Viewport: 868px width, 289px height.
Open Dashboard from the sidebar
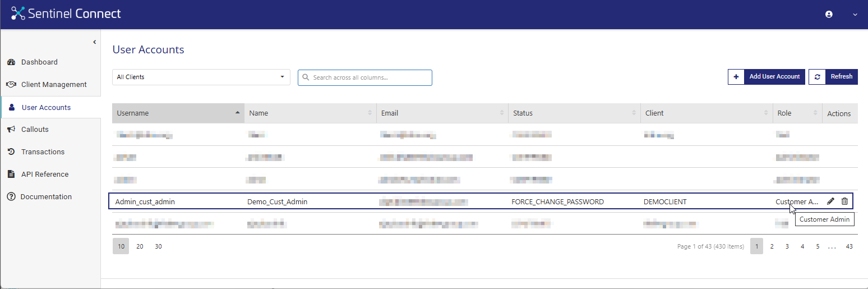(39, 62)
